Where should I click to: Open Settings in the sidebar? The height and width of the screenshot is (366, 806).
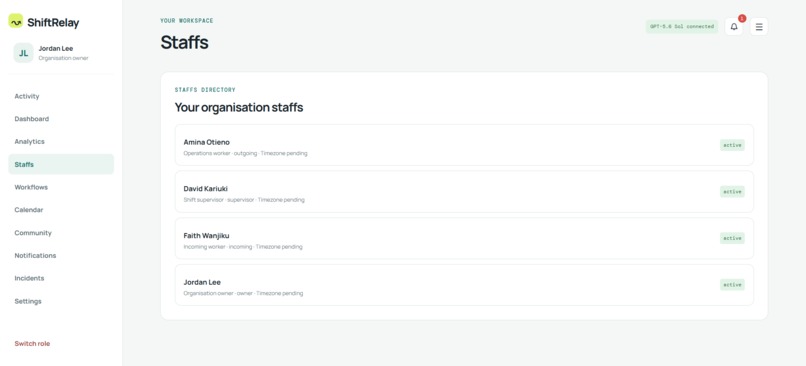(28, 301)
